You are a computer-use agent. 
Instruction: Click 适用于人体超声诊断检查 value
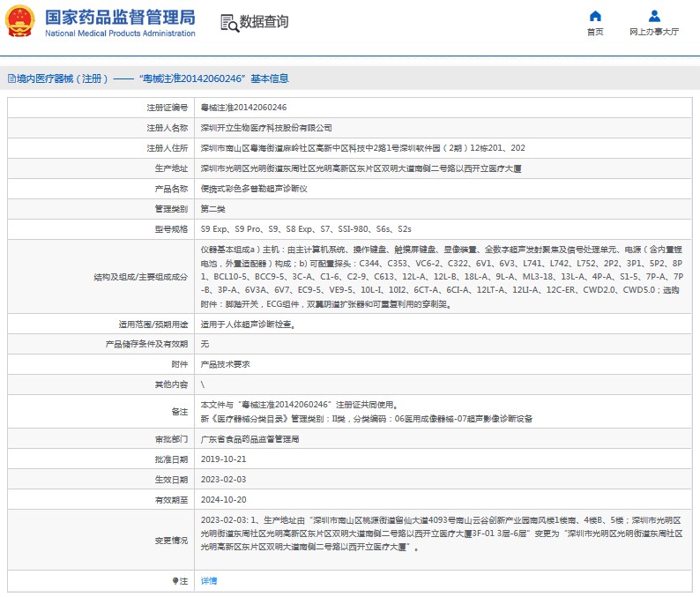tap(248, 325)
